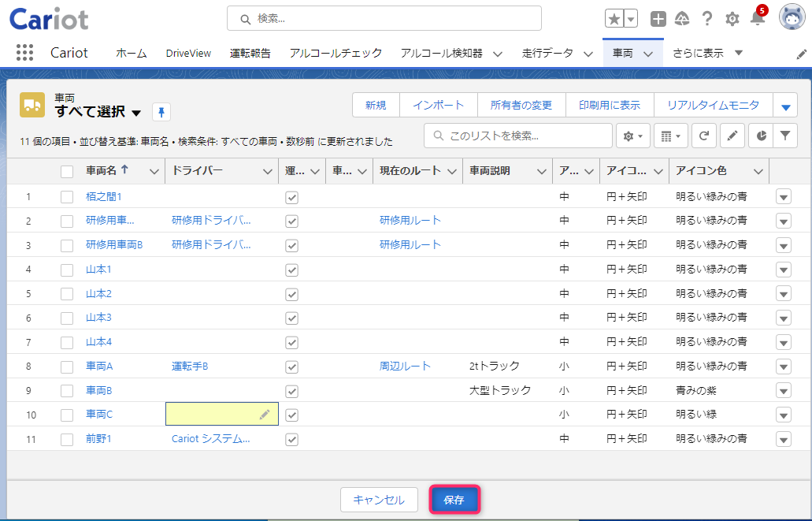Open the 車両名 column header menu
Image resolution: width=812 pixels, height=521 pixels.
(x=154, y=172)
